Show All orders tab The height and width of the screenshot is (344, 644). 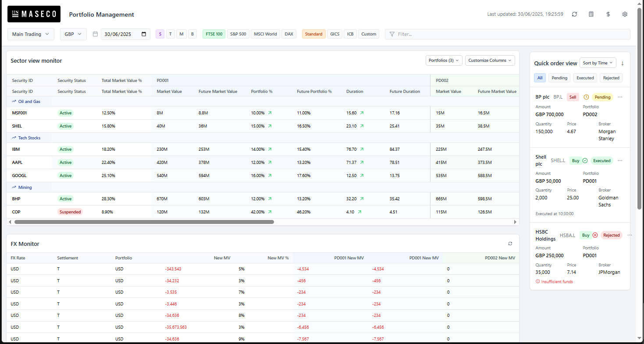click(x=540, y=78)
